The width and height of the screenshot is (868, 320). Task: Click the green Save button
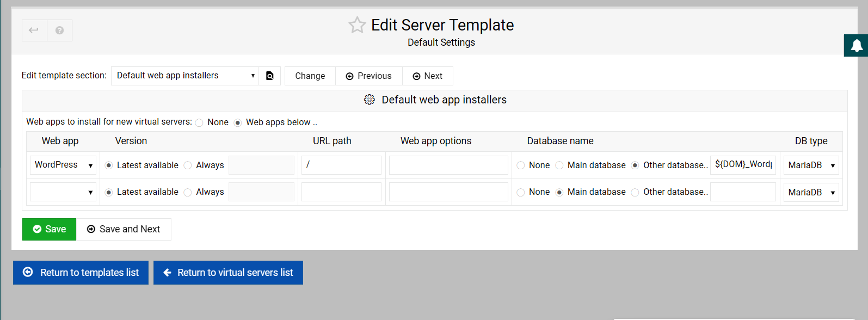pyautogui.click(x=49, y=229)
